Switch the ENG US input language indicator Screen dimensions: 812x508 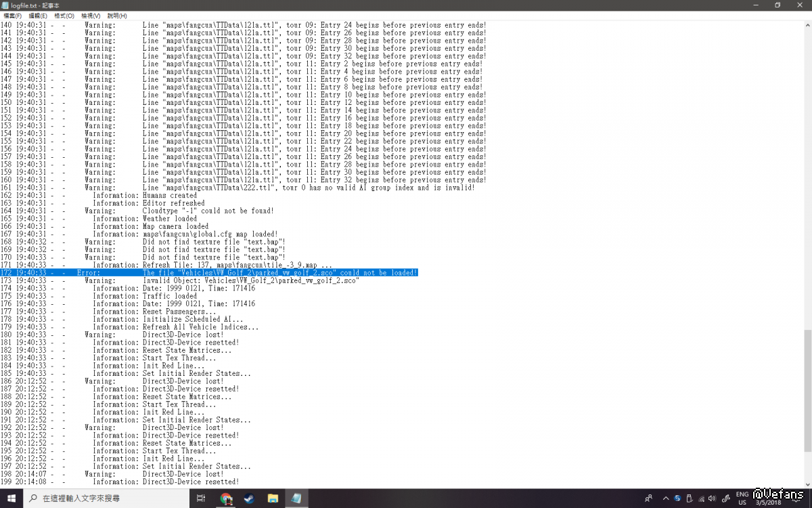click(742, 498)
